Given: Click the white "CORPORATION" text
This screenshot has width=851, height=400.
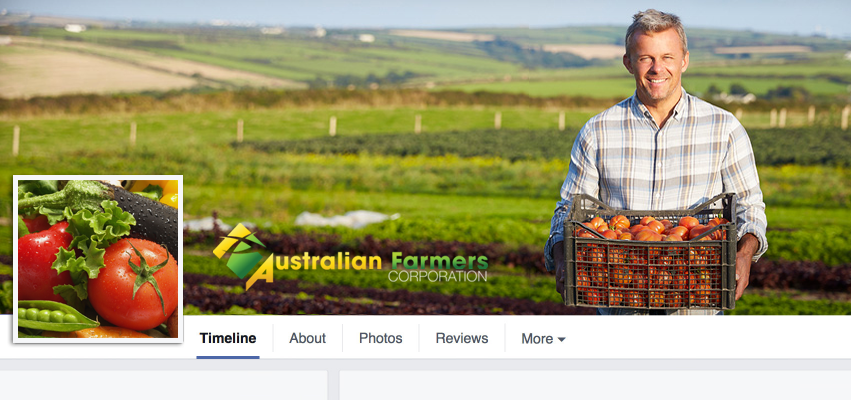Looking at the screenshot, I should click(437, 276).
